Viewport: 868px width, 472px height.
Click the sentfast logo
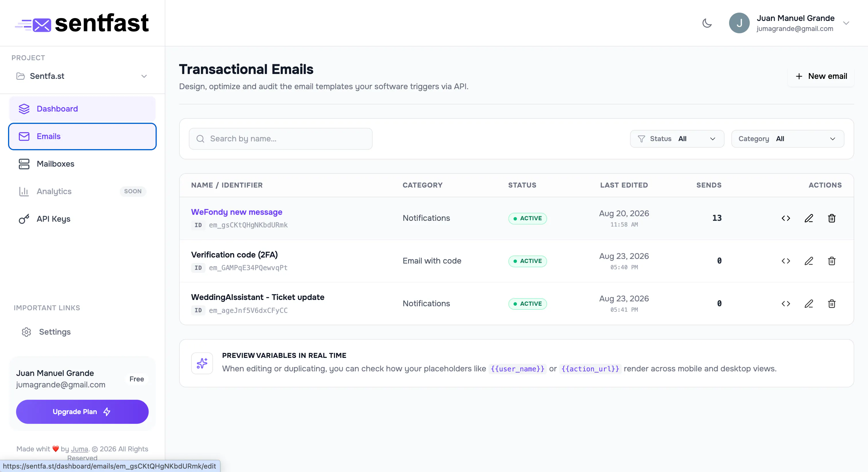click(82, 23)
